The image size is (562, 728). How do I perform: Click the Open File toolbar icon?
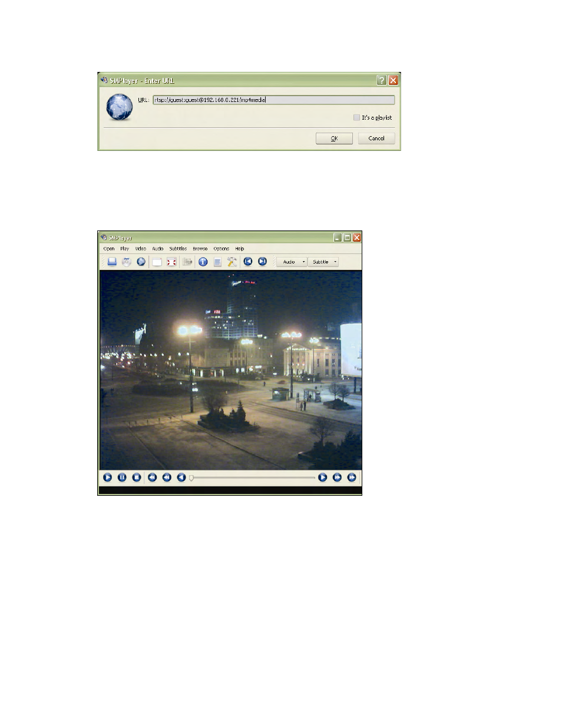pos(112,262)
